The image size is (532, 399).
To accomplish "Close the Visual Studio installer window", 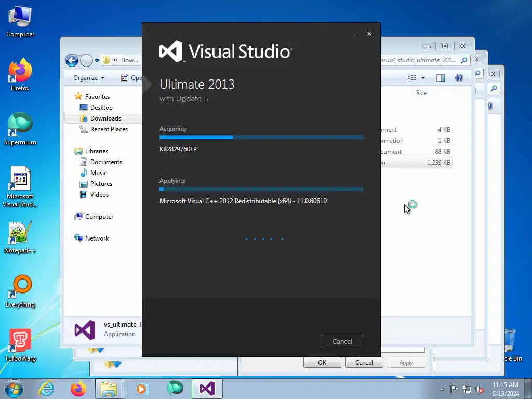I will (369, 34).
